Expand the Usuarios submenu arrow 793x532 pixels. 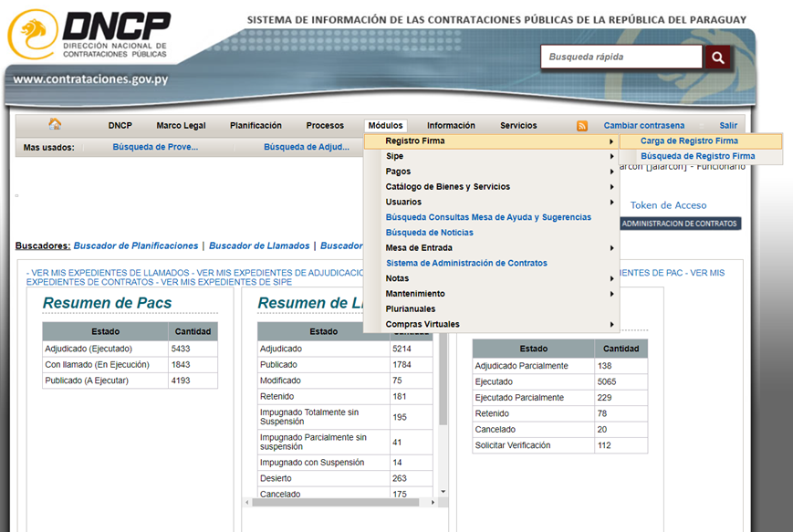coord(611,203)
